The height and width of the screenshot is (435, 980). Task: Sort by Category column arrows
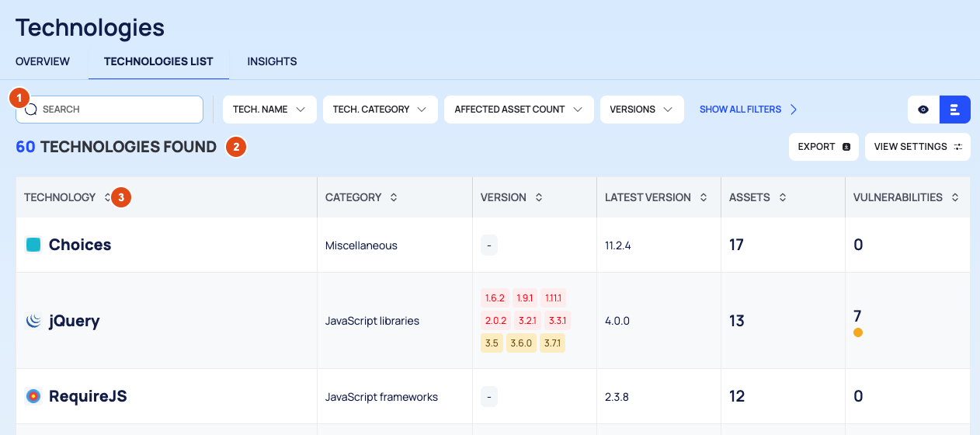coord(394,197)
